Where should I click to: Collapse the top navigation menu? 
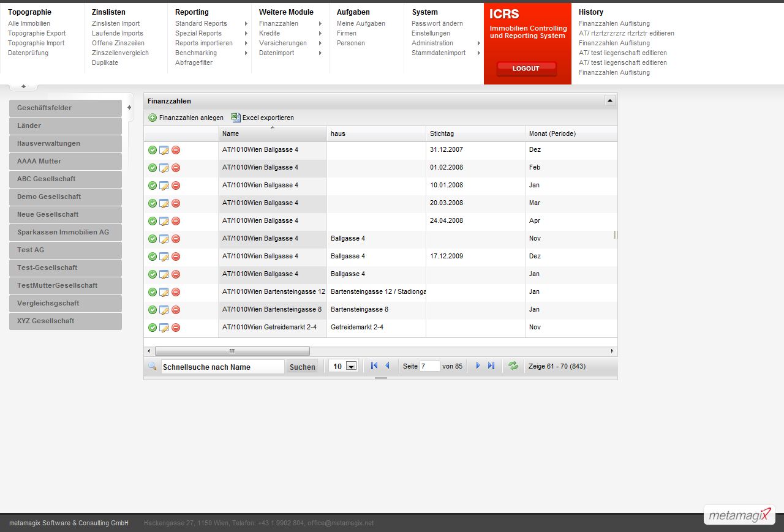click(23, 86)
